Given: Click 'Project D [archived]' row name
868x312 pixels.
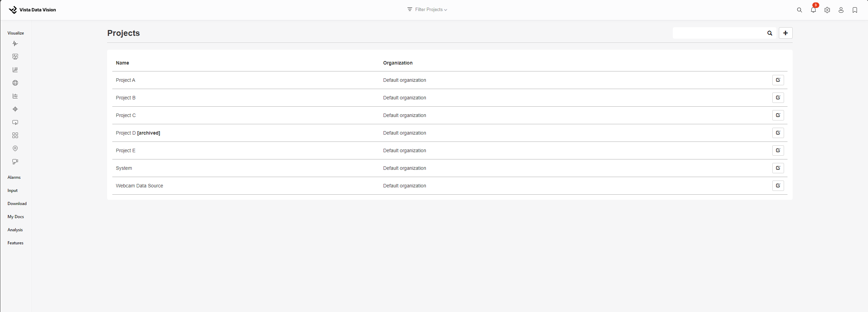Looking at the screenshot, I should click(x=138, y=133).
